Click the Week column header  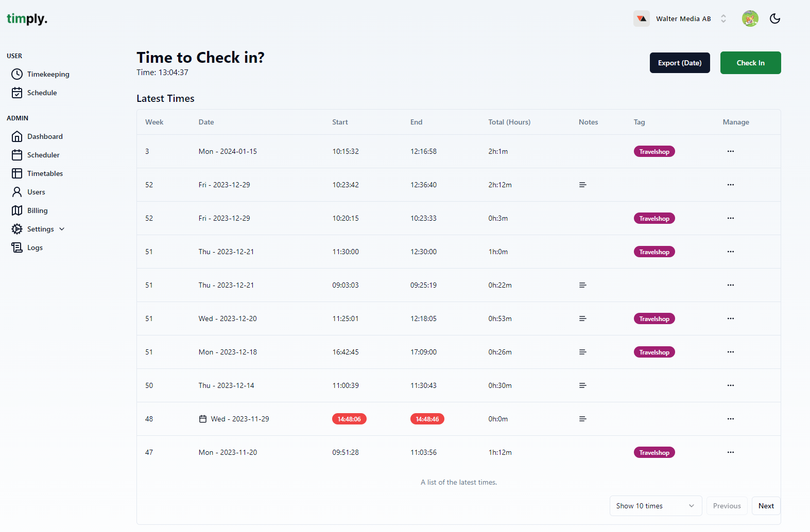[154, 122]
